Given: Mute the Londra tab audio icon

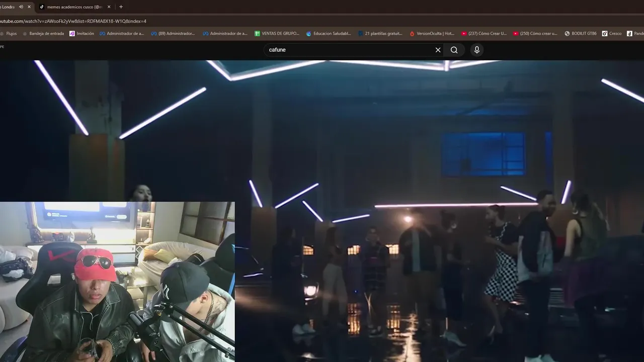Looking at the screenshot, I should pos(21,7).
